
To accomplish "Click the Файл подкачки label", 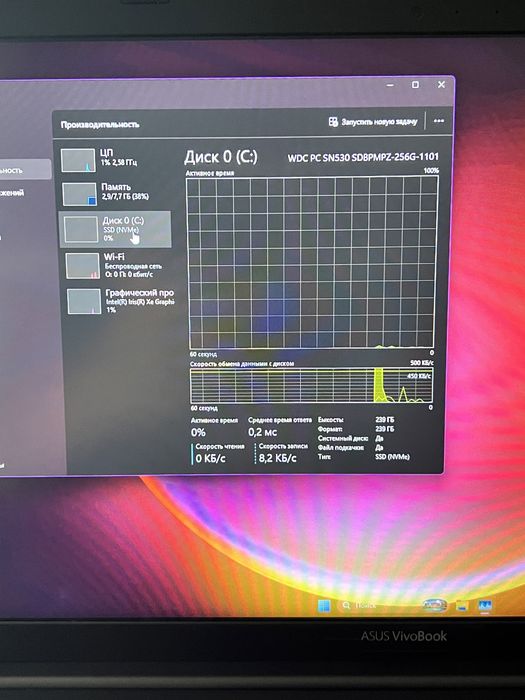I will click(x=341, y=447).
